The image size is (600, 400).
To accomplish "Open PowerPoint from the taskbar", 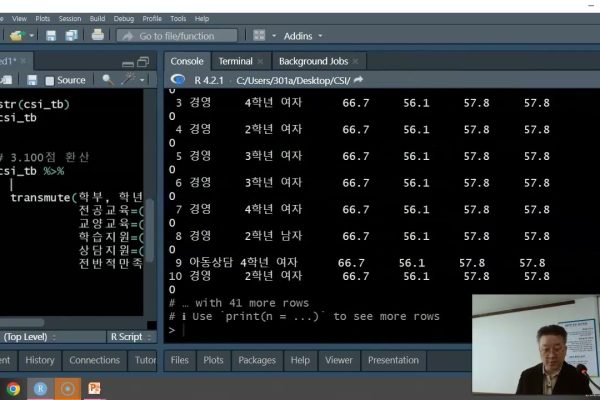I will pos(96,388).
